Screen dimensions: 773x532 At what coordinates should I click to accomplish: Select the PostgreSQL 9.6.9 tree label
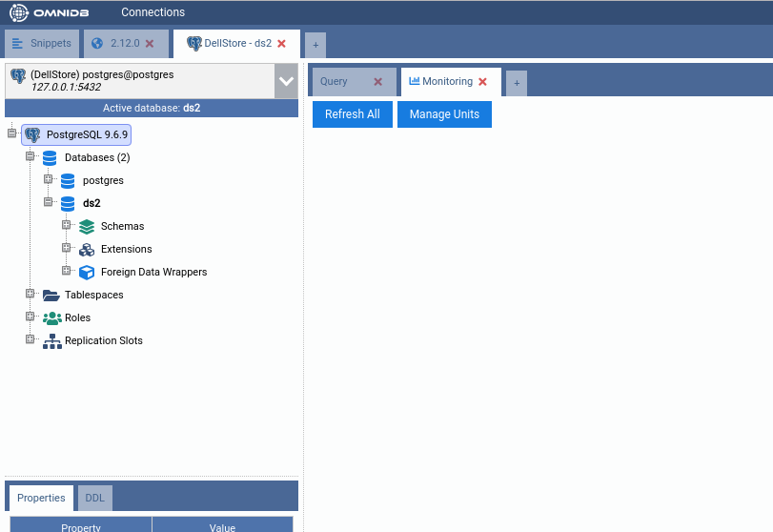pyautogui.click(x=87, y=134)
